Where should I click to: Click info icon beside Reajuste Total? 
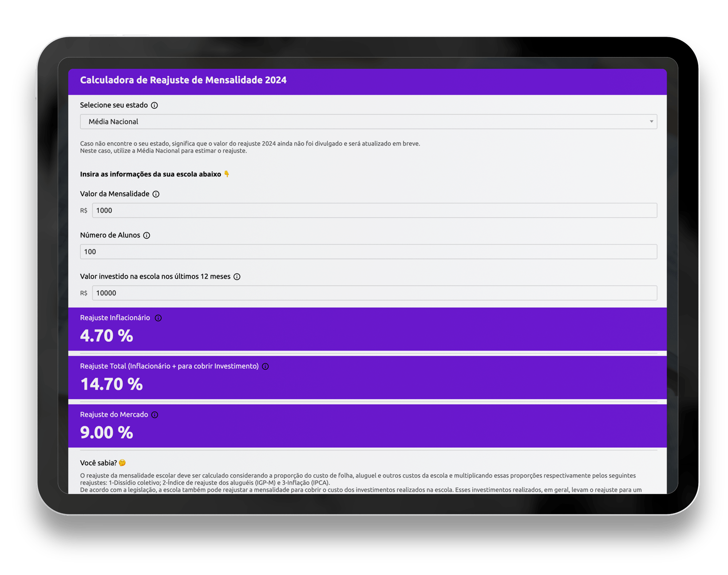(x=265, y=366)
